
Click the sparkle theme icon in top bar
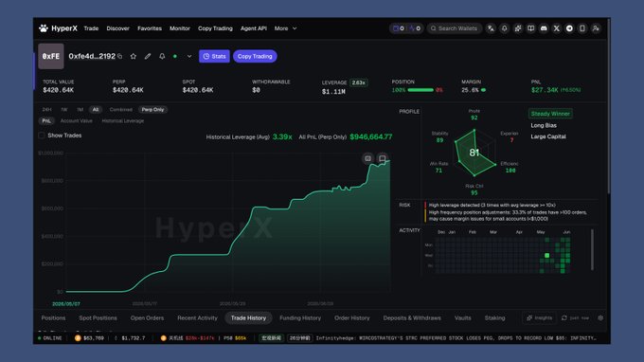point(517,28)
